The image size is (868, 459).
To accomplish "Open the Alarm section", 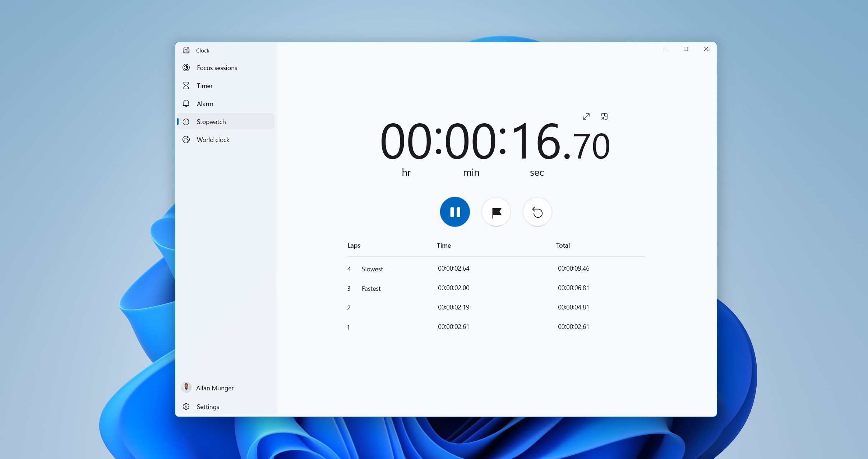I will click(x=205, y=104).
